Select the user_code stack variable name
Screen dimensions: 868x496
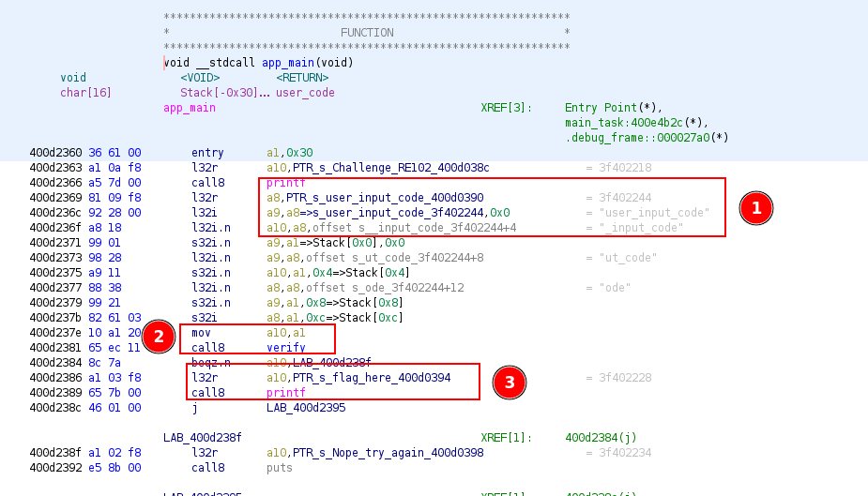coord(305,93)
